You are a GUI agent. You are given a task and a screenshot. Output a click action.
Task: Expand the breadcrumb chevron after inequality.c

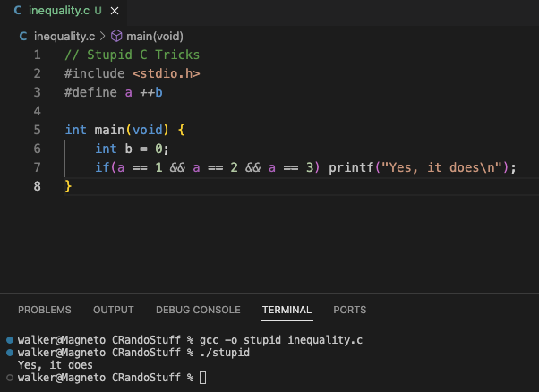[102, 36]
